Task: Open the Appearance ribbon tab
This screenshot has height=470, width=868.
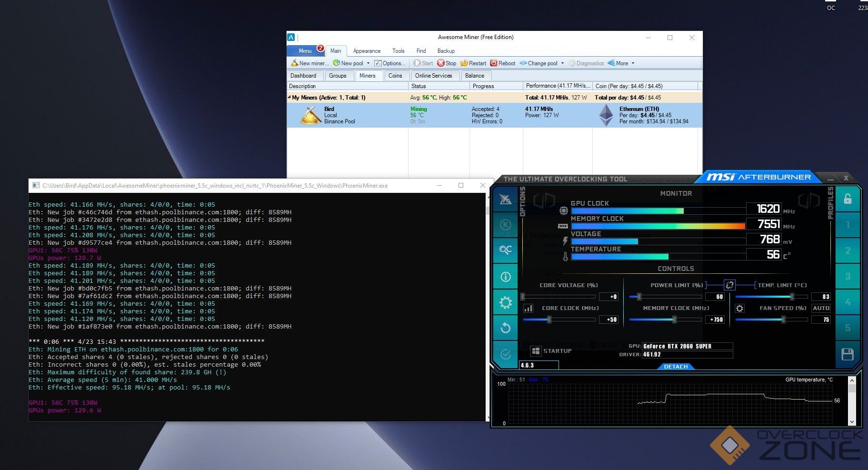Action: [x=367, y=51]
